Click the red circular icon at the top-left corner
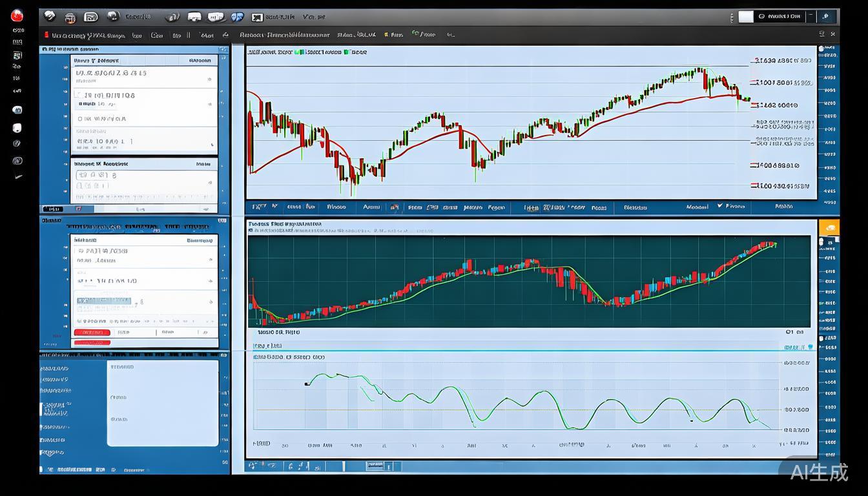This screenshot has height=496, width=868. tap(17, 16)
